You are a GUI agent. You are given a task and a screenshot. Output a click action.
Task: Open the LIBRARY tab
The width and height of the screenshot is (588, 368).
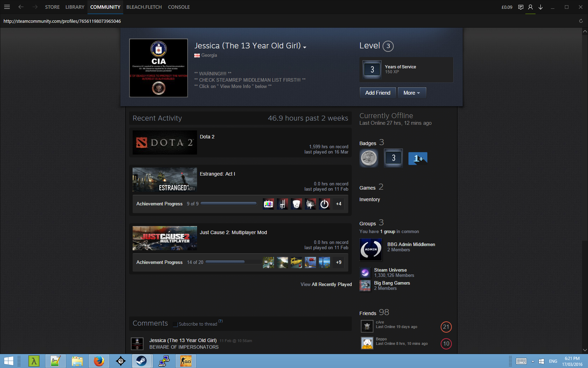click(75, 7)
